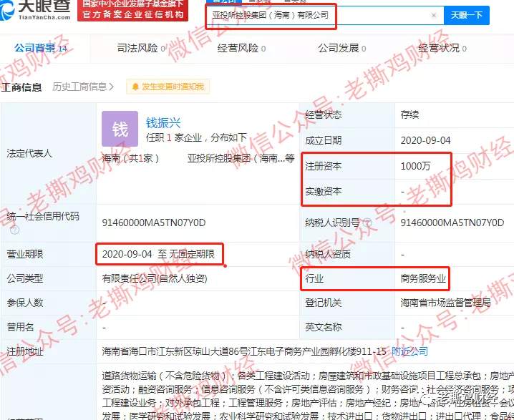514x420 pixels.
Task: Open 亚投所控股集团（海南...等 company link
Action: pos(241,159)
